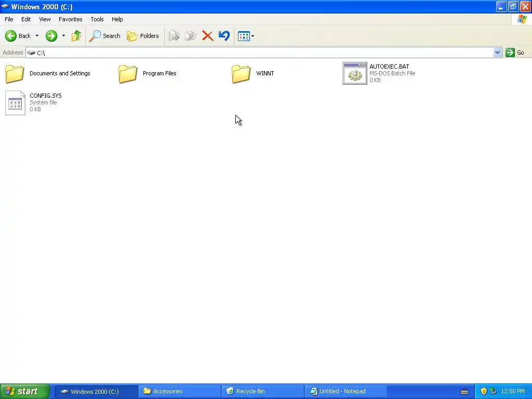This screenshot has height=399, width=532.
Task: Switch to Recycle Bin taskbar button
Action: pos(262,391)
